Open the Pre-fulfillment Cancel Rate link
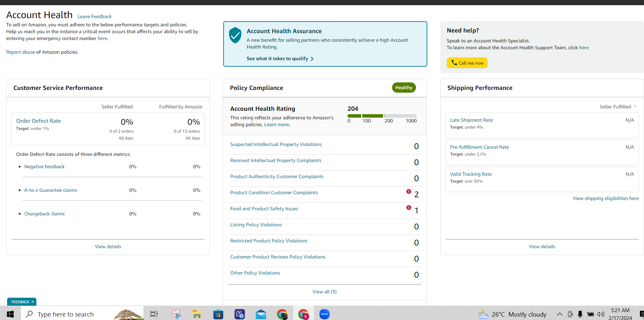Viewport: 644px width, 320px height. (x=479, y=147)
